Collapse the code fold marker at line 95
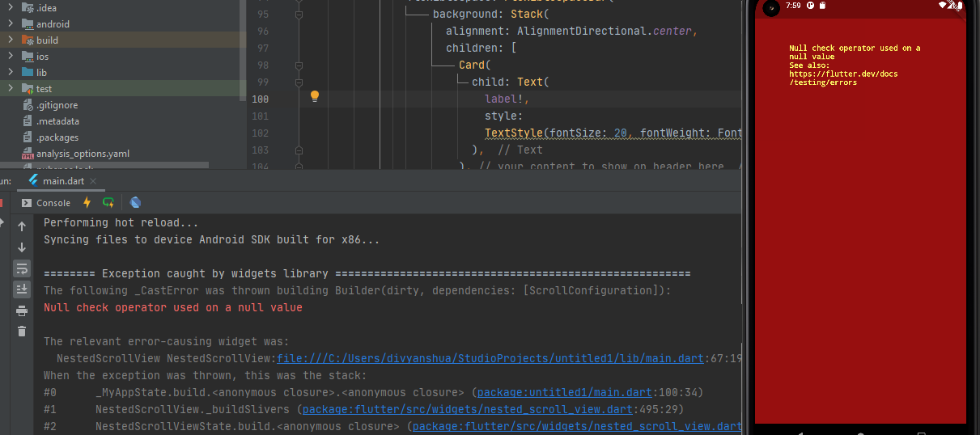The width and height of the screenshot is (980, 435). (x=299, y=15)
